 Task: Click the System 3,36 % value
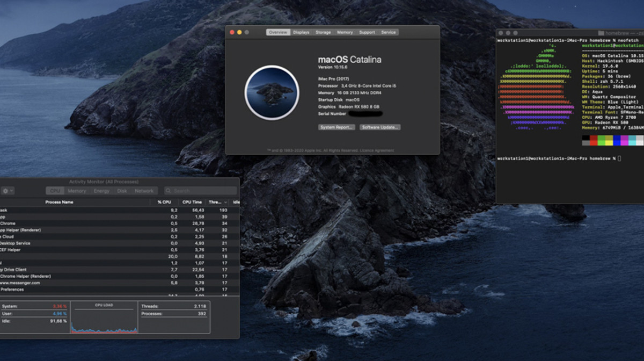[x=60, y=306]
